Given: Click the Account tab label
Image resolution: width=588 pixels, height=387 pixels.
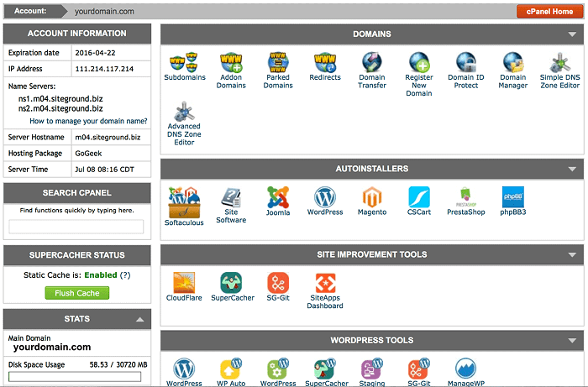Looking at the screenshot, I should pyautogui.click(x=30, y=11).
